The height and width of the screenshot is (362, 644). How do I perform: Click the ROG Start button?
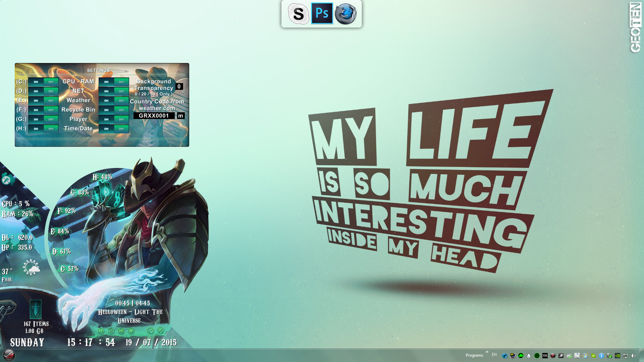(9, 355)
